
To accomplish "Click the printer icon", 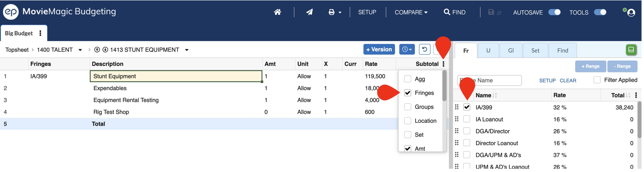I will [x=331, y=12].
